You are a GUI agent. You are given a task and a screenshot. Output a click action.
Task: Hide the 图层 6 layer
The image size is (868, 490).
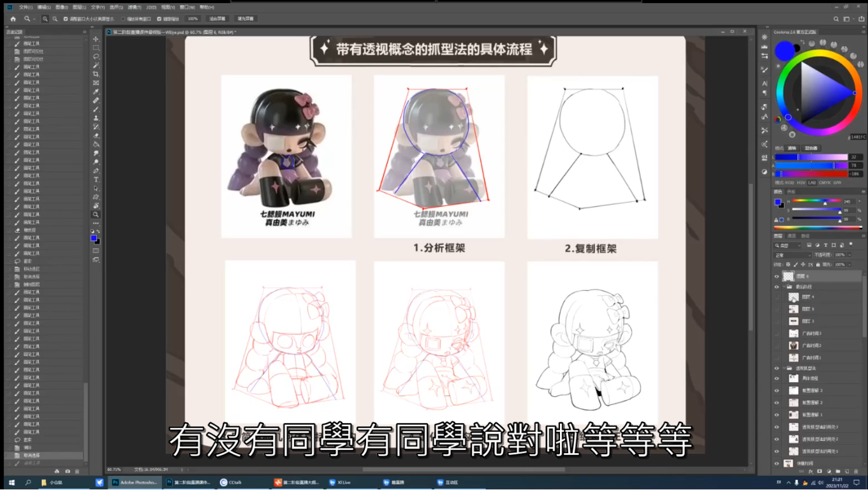coord(776,276)
